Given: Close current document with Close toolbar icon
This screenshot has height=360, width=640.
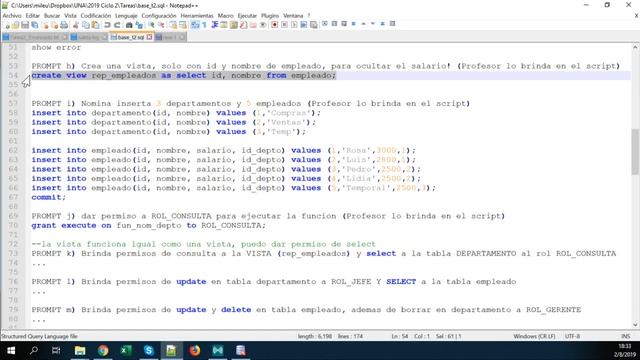Looking at the screenshot, I should (x=45, y=25).
